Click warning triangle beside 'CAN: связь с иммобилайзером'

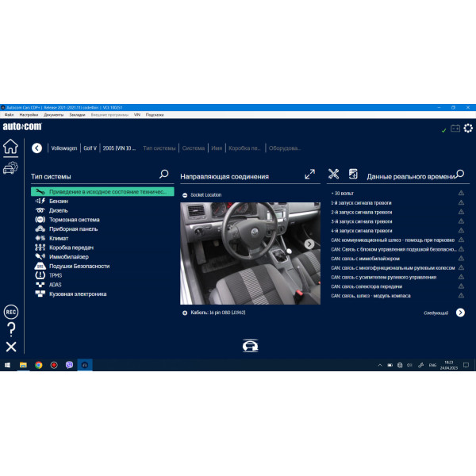point(461,259)
